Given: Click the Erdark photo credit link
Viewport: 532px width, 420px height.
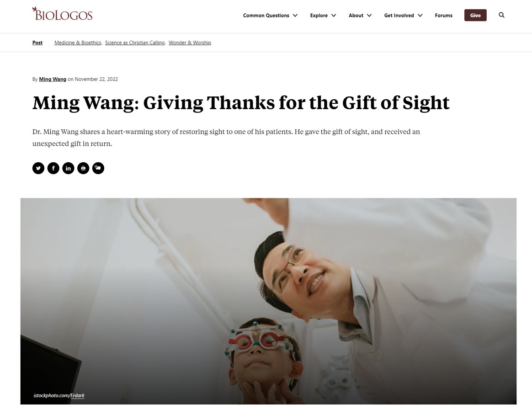Looking at the screenshot, I should pos(77,396).
